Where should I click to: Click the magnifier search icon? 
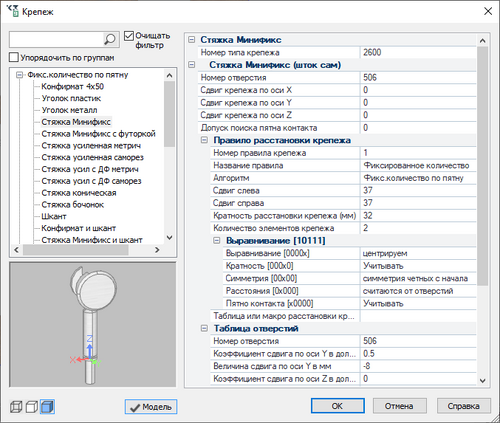click(x=110, y=39)
